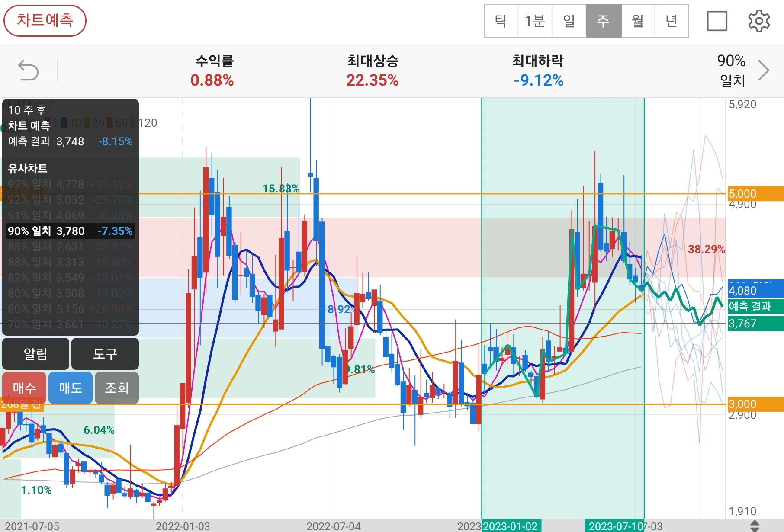This screenshot has height=532, width=784.
Task: Tap the 2022-01-03 date label
Action: (x=183, y=526)
